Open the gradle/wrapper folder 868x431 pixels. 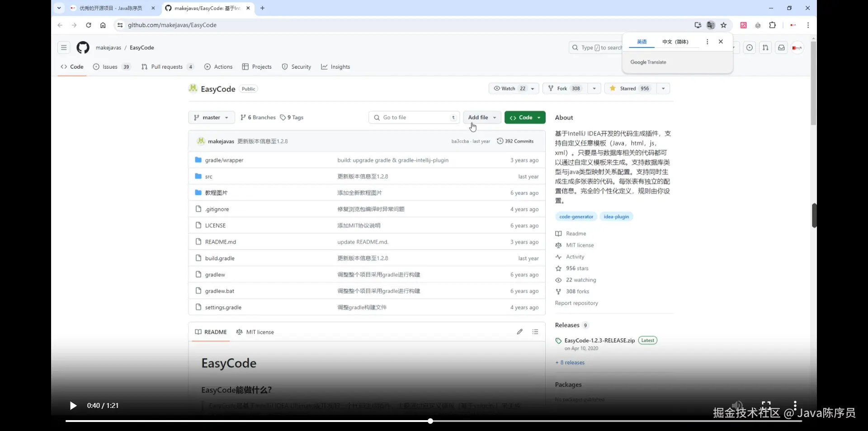(224, 160)
